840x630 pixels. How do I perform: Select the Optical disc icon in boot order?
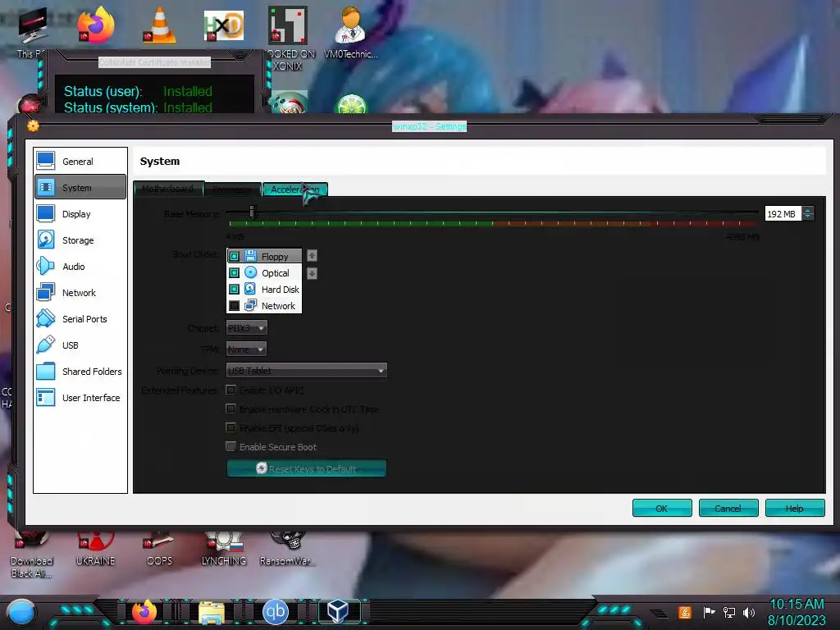coord(250,272)
